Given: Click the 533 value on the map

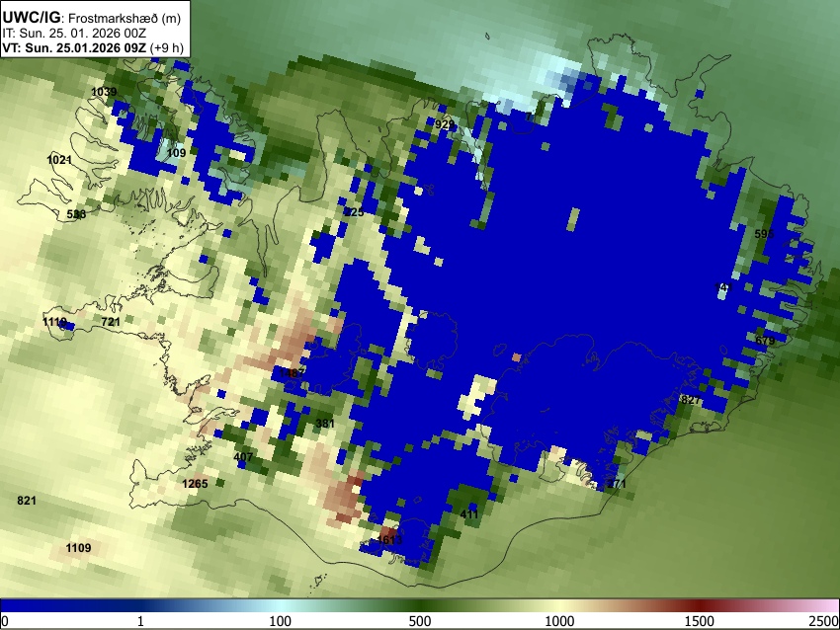Looking at the screenshot, I should [76, 214].
